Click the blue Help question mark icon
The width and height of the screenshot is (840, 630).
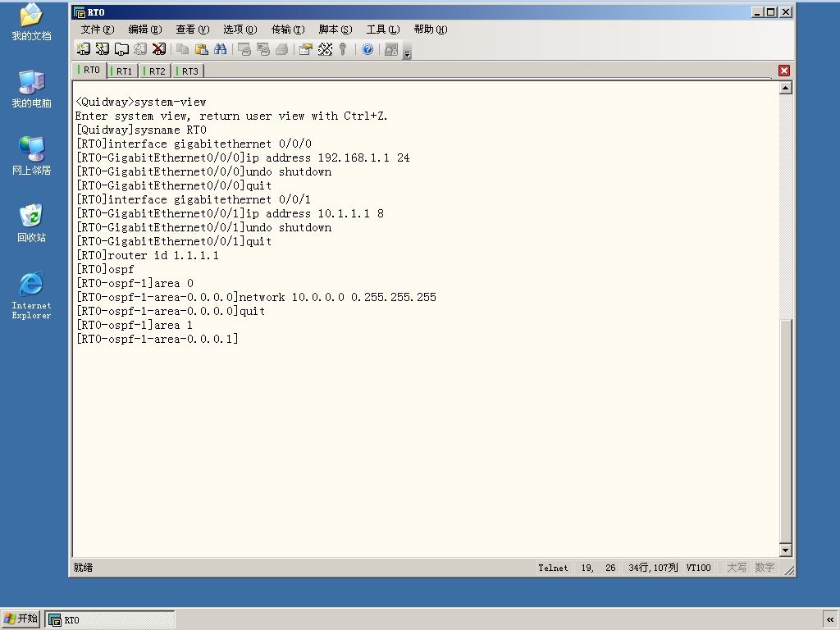pos(367,49)
